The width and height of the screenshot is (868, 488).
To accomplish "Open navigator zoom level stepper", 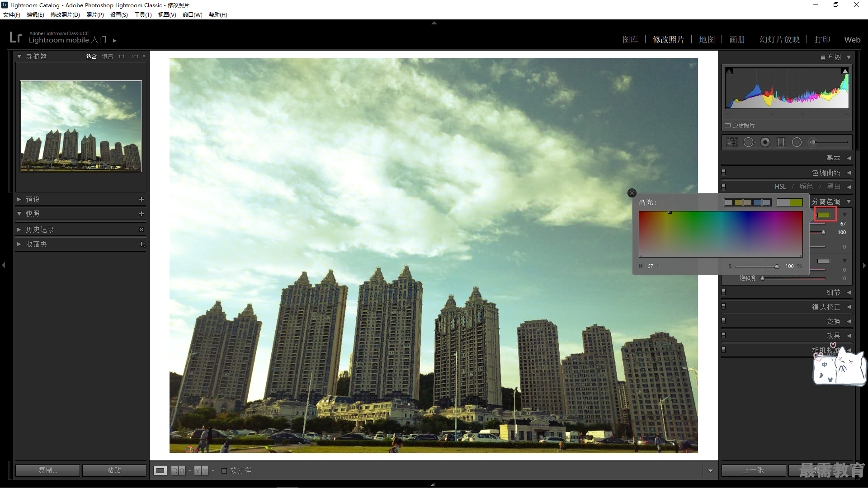I will (144, 56).
